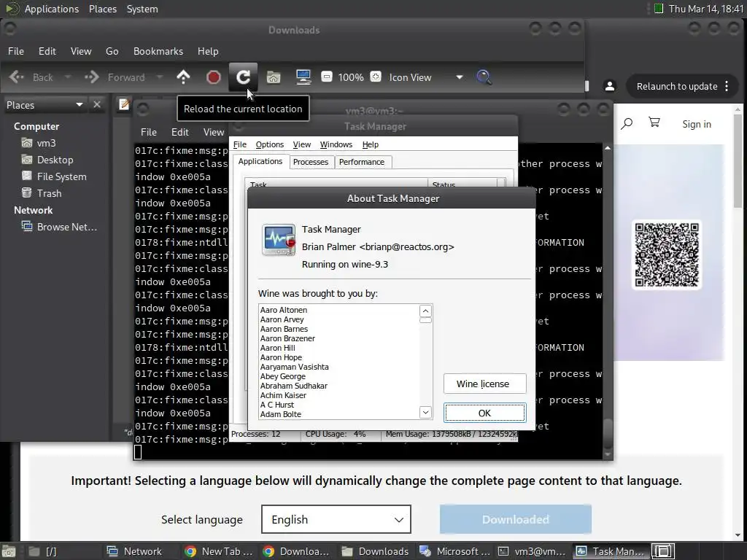
Task: Open the browser three-dot menu
Action: coord(727,86)
